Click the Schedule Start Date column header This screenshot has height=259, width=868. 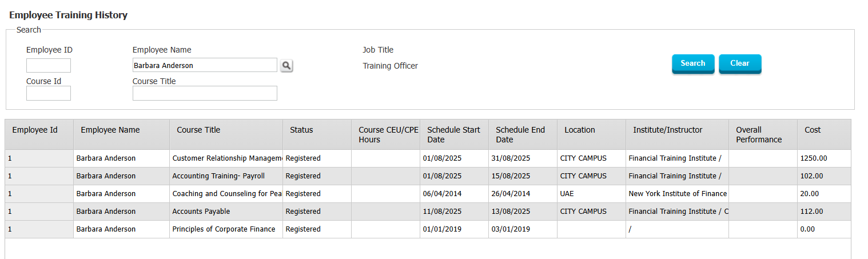coord(455,134)
